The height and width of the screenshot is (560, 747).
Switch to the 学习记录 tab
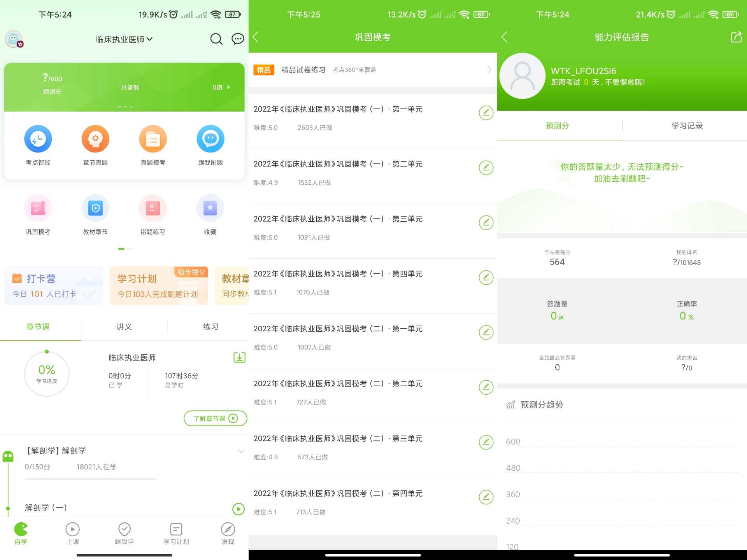tap(687, 126)
